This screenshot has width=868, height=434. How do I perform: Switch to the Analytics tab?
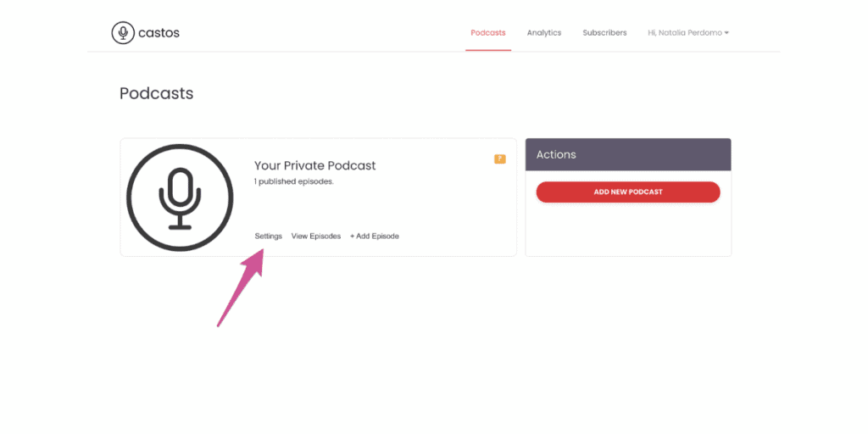[544, 33]
